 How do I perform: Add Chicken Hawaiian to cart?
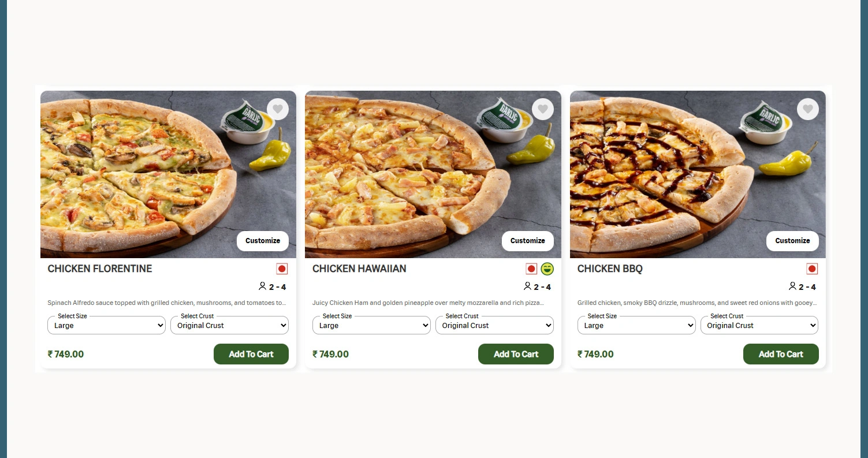point(516,354)
